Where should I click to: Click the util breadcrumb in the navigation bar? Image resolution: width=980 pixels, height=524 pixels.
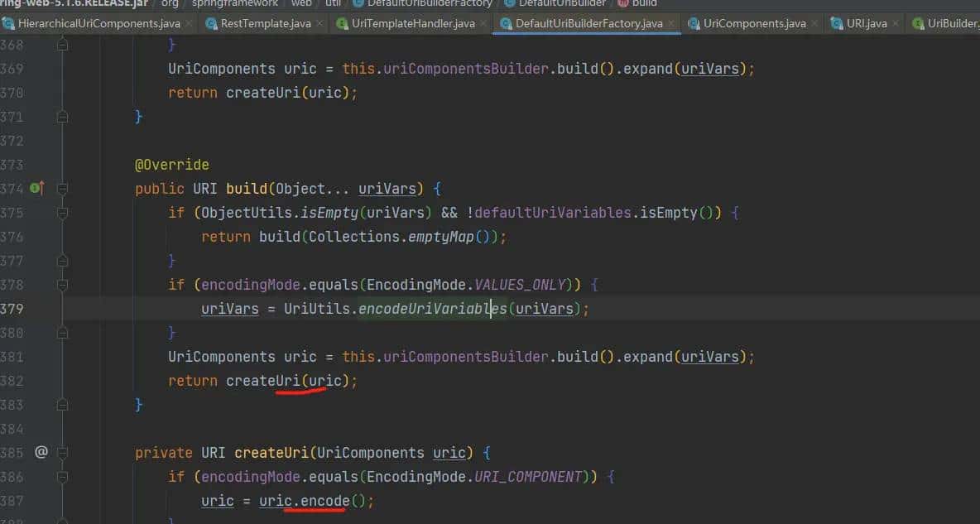[x=333, y=4]
